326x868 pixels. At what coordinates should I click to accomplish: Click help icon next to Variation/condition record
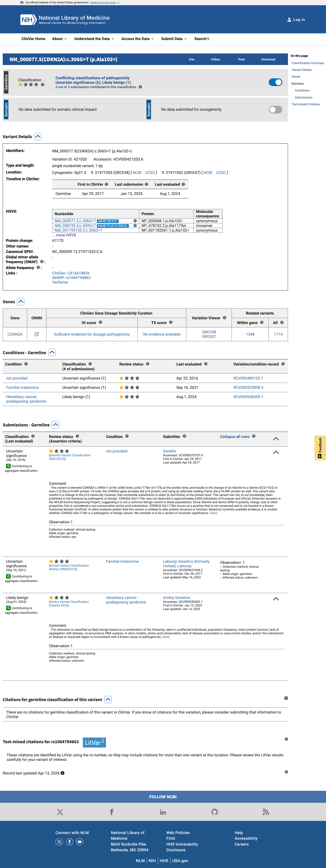283,364
